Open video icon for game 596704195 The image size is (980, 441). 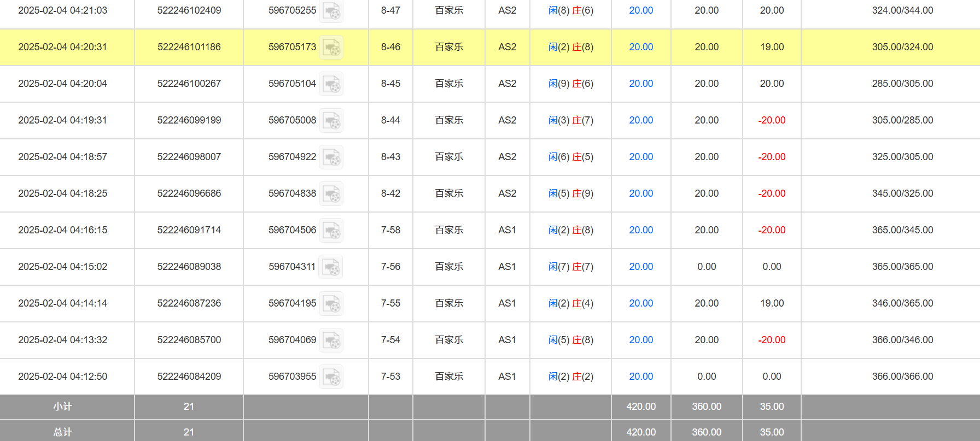coord(331,304)
